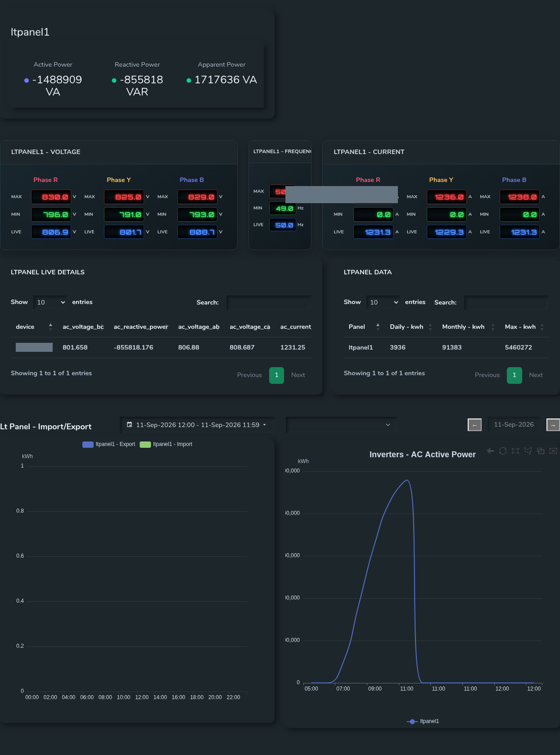Image resolution: width=560 pixels, height=755 pixels.
Task: Click the ac_current column header
Action: pos(295,327)
